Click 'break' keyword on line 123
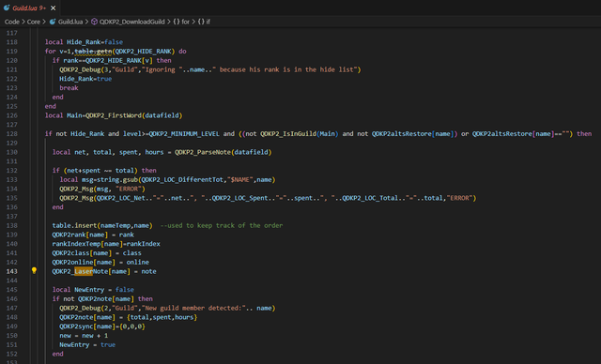Image resolution: width=601 pixels, height=364 pixels. 69,88
